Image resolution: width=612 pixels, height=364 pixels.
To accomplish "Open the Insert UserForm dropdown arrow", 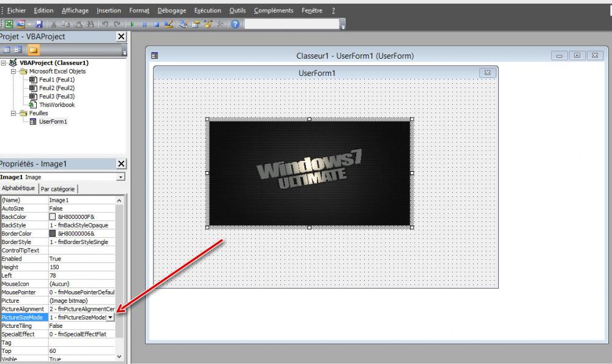I will [29, 24].
